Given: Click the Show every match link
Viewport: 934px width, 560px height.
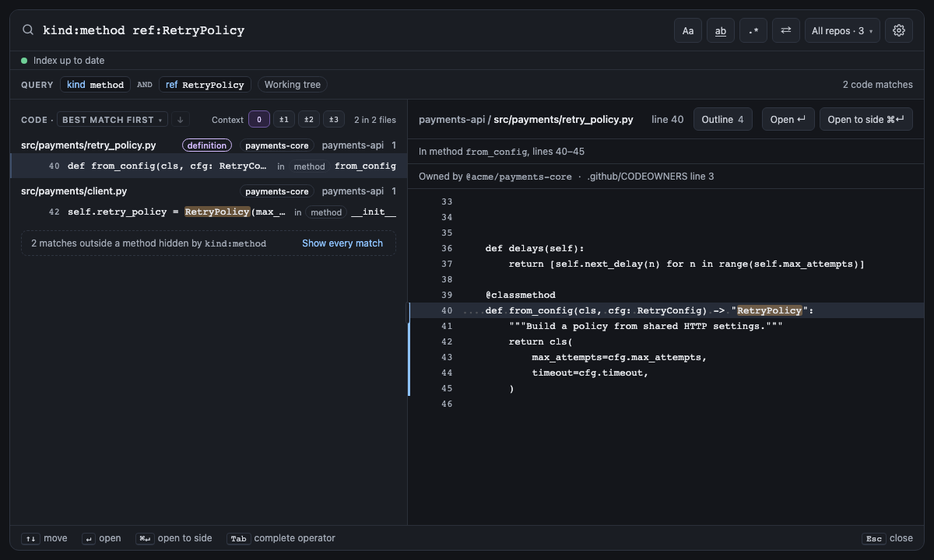Looking at the screenshot, I should click(342, 243).
